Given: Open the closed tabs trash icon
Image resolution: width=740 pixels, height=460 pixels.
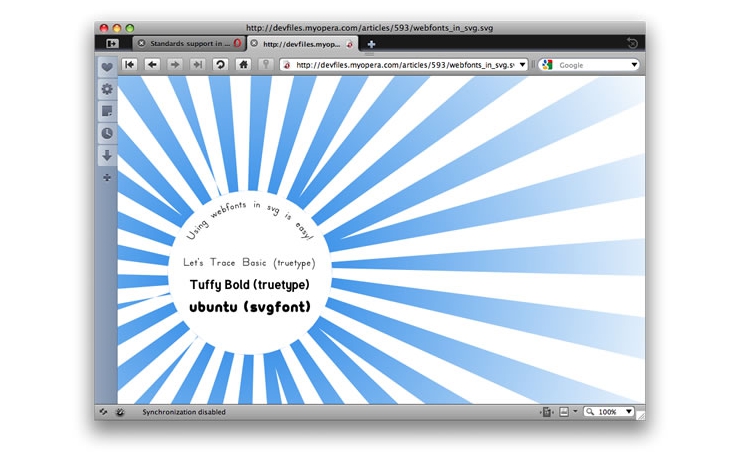Looking at the screenshot, I should pos(632,43).
